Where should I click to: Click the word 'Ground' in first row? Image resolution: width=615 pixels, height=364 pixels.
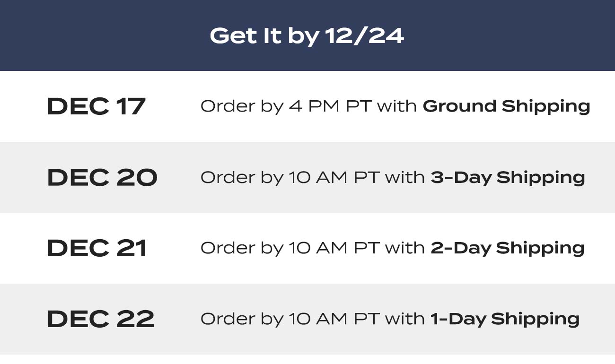460,106
